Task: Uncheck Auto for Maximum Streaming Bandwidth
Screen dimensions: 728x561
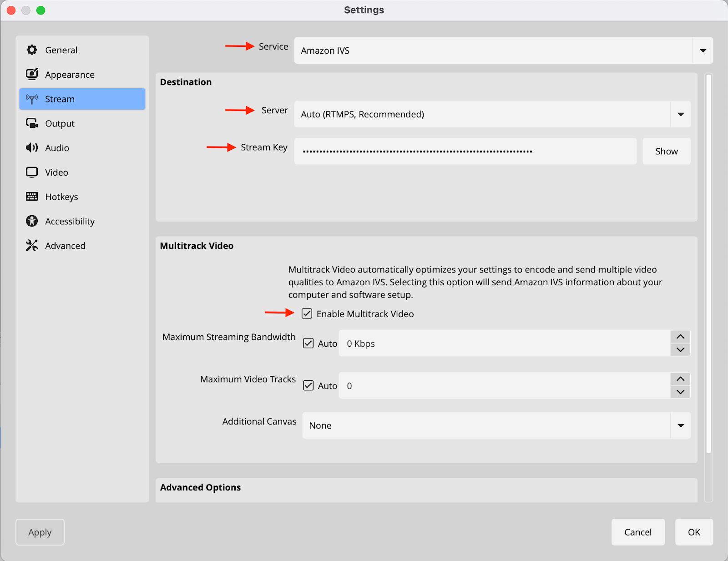Action: (x=308, y=343)
